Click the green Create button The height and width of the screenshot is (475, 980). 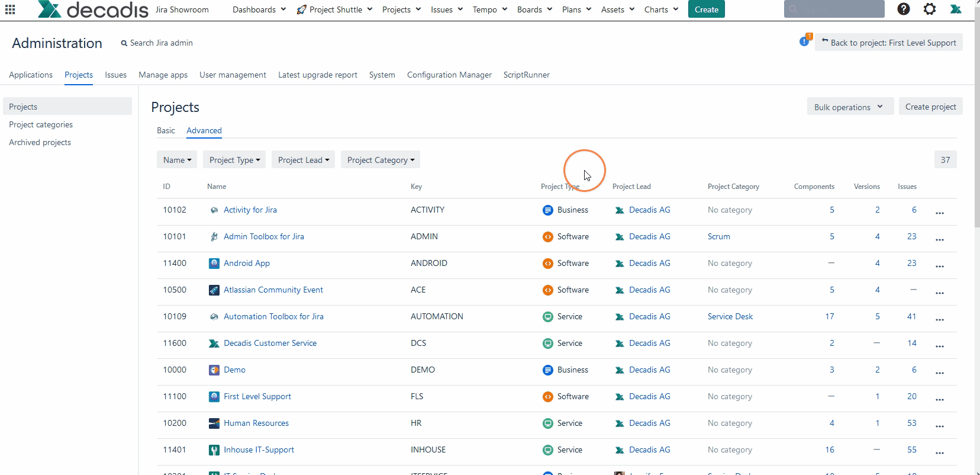point(706,9)
